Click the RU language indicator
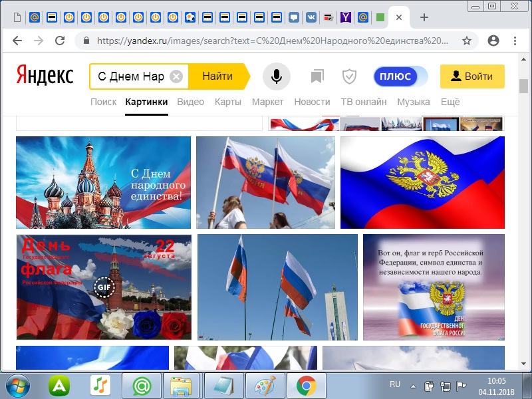Viewport: 532px width, 399px height. (395, 384)
